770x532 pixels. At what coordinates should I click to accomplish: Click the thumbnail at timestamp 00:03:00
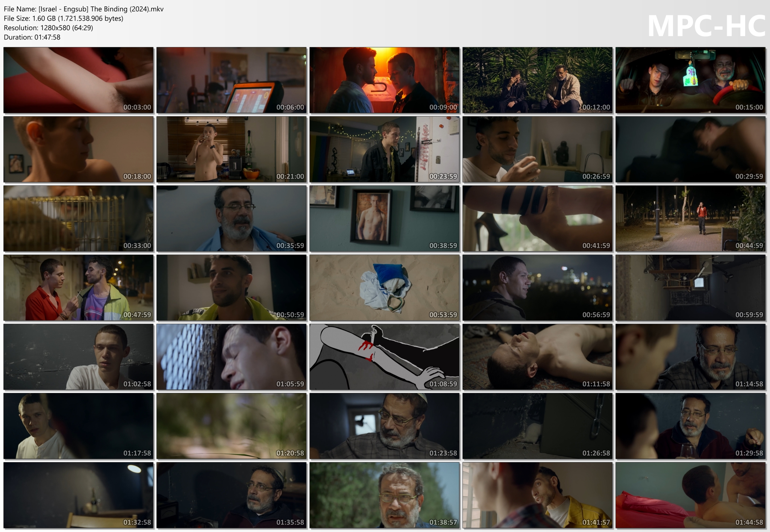[x=79, y=80]
